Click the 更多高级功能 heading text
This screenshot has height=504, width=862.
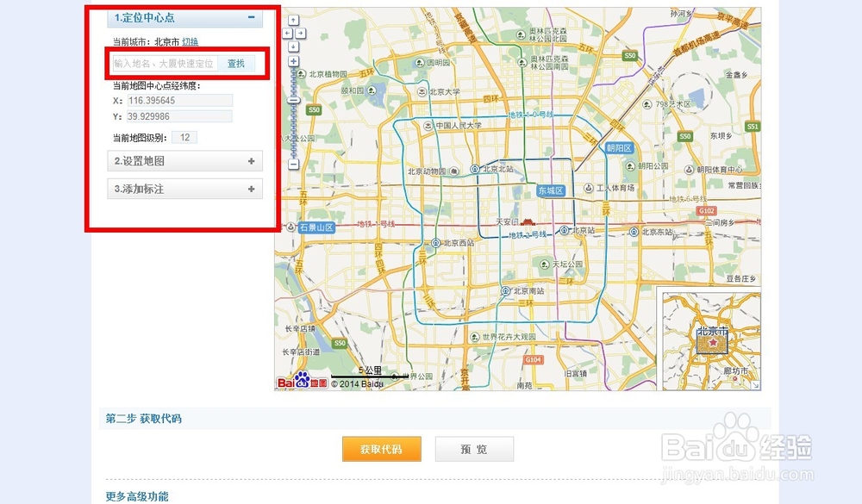(x=137, y=496)
